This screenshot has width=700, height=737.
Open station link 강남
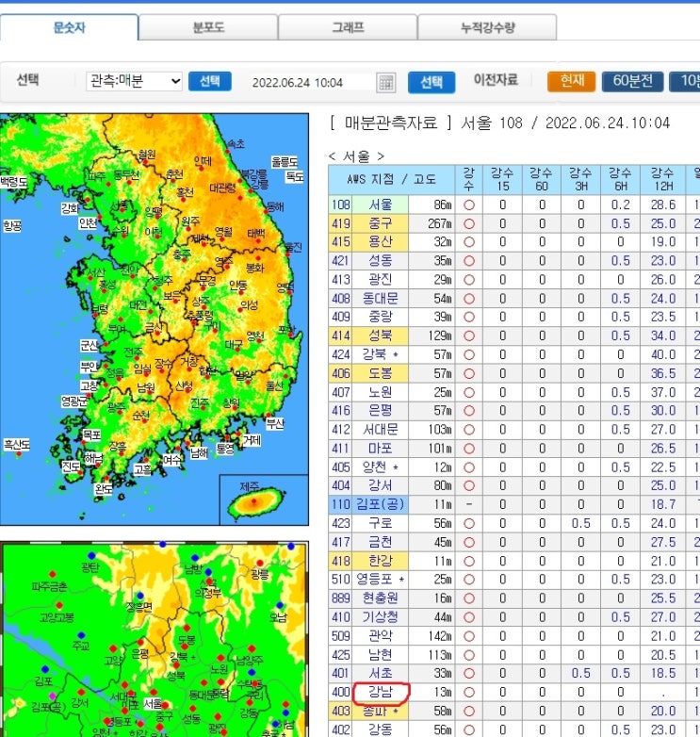380,692
